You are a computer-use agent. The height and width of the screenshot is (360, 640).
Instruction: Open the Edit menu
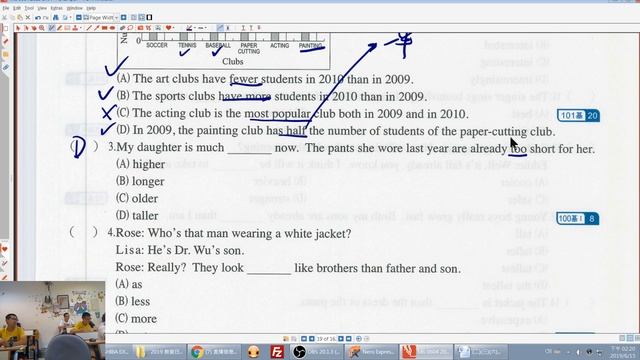(17, 8)
